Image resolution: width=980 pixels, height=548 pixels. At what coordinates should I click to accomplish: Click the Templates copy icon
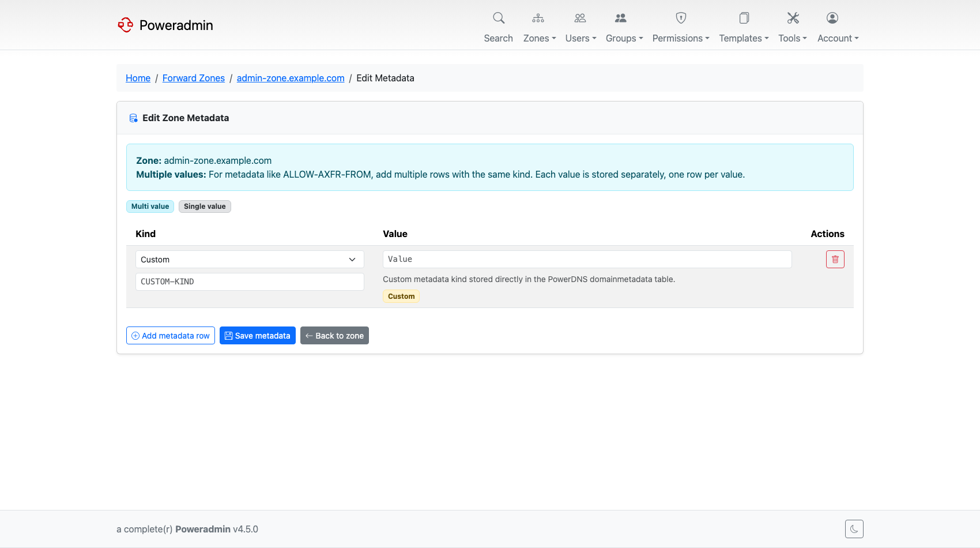(x=744, y=18)
